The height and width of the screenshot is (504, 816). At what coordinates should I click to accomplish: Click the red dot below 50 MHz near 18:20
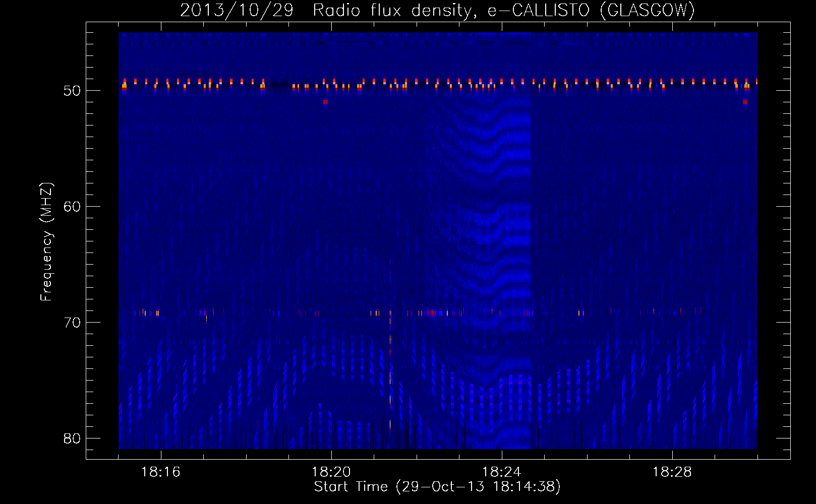[x=325, y=102]
